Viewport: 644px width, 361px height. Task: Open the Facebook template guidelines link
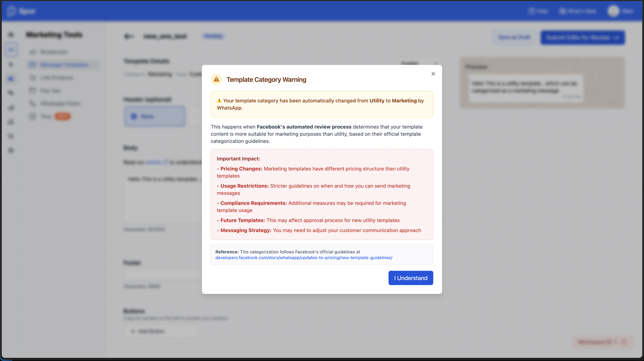click(304, 257)
